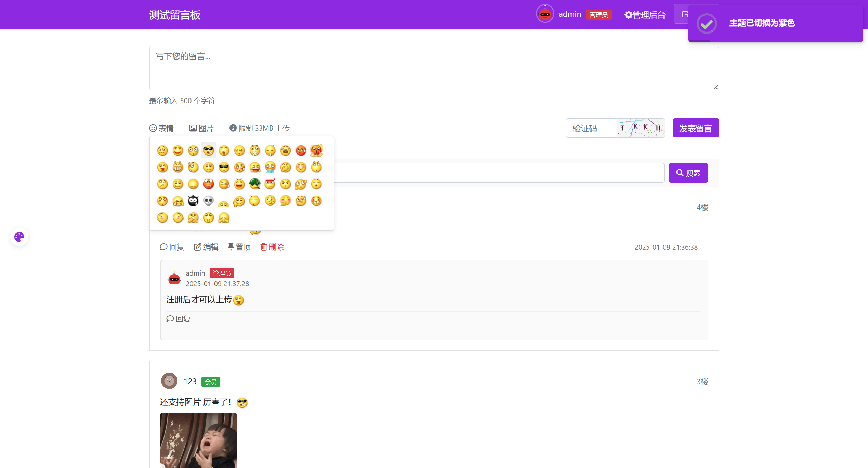
Task: Select the skull emoji in the picker
Action: (209, 201)
